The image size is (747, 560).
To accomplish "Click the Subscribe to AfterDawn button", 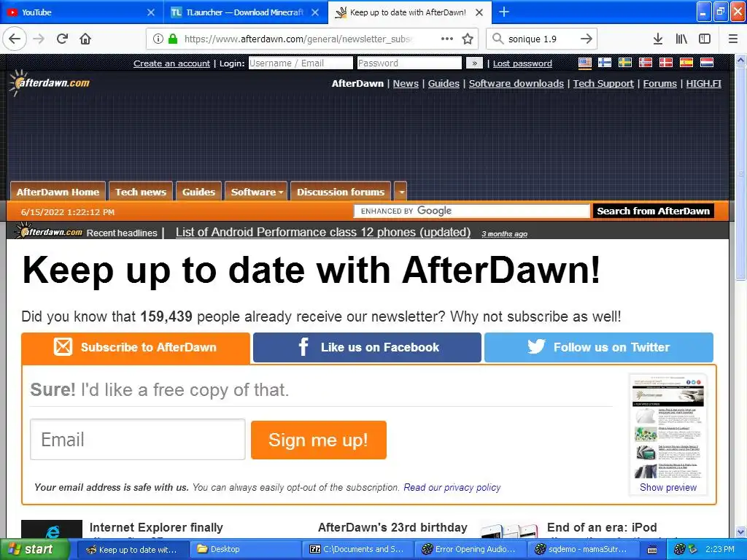I will (x=136, y=348).
